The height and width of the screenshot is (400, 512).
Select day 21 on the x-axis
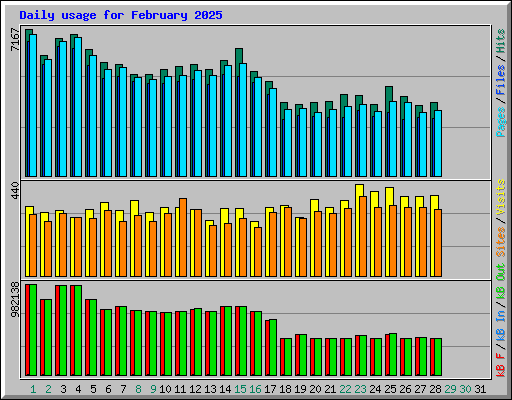coord(330,389)
